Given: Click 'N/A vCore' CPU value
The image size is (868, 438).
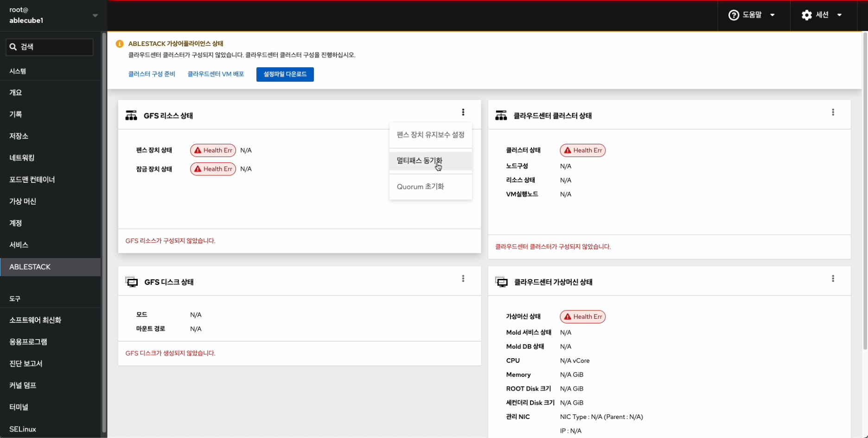Looking at the screenshot, I should pos(574,361).
